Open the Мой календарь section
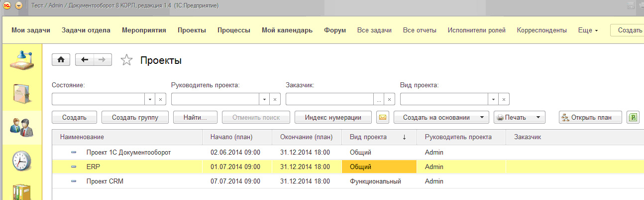Viewport: 644px width, 200px height. [287, 30]
